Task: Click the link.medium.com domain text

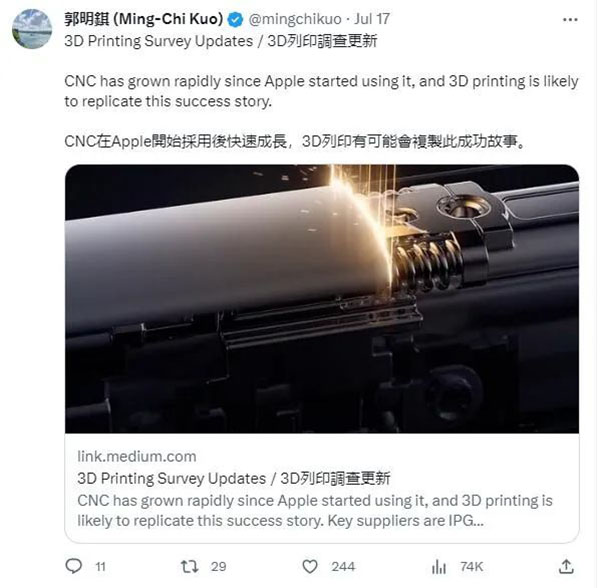Action: (x=137, y=456)
